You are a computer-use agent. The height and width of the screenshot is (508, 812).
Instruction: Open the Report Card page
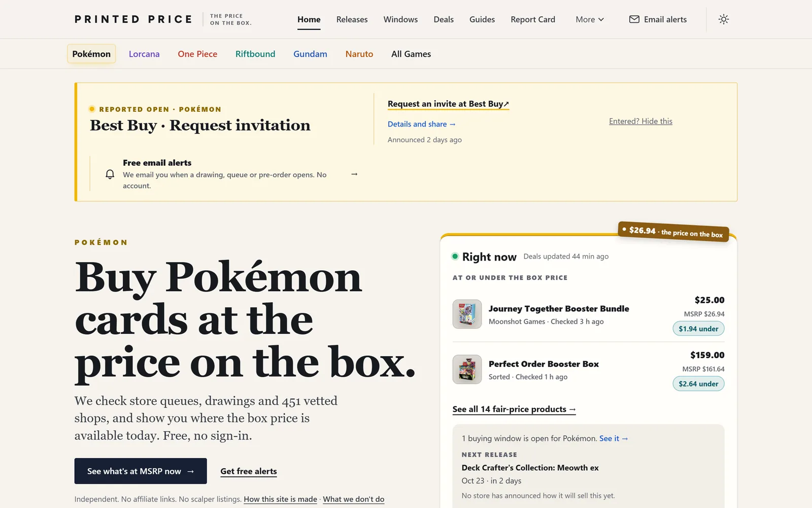coord(533,19)
